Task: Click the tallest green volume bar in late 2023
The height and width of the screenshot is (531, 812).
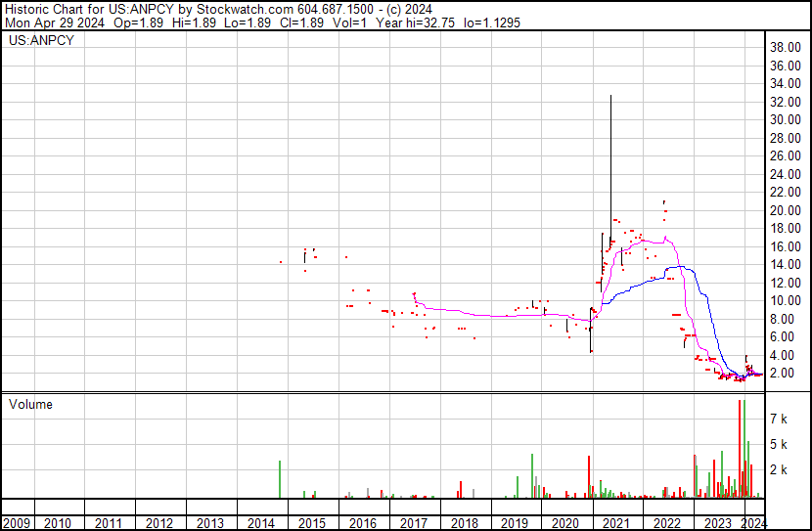Action: (744, 449)
